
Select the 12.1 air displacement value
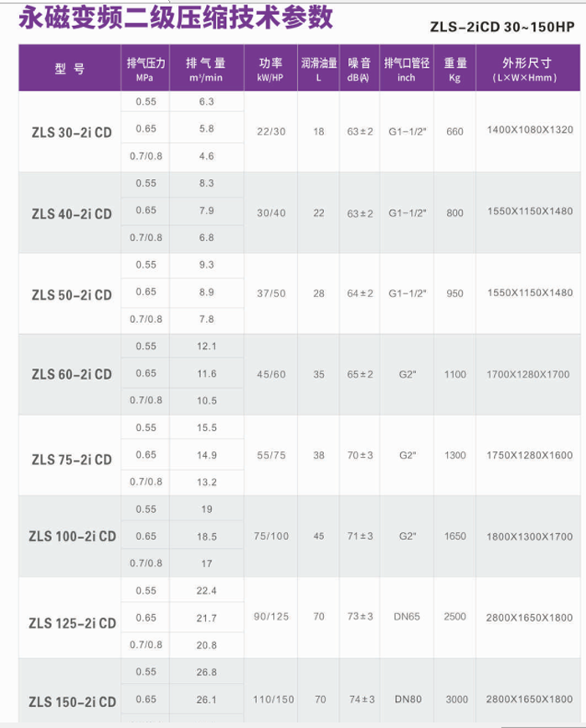coord(207,346)
